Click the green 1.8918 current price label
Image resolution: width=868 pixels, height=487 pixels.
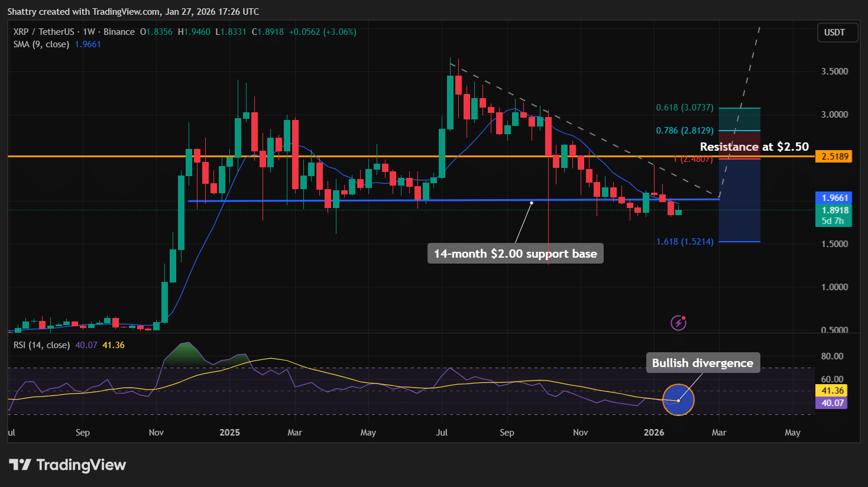834,210
